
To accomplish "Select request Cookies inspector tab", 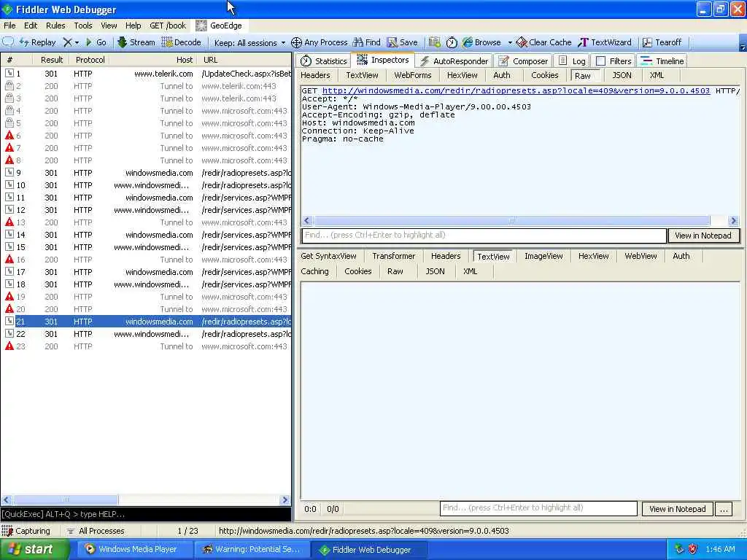I will point(544,75).
